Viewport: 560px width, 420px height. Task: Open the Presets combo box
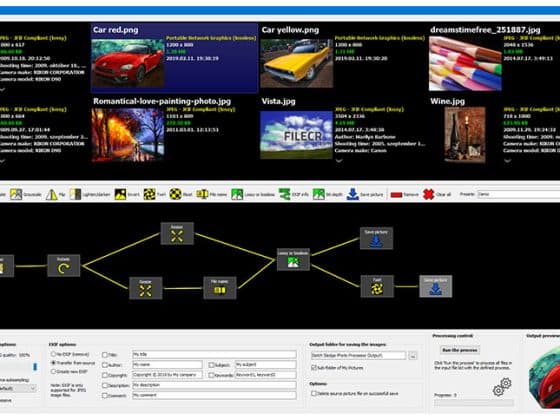[x=518, y=194]
